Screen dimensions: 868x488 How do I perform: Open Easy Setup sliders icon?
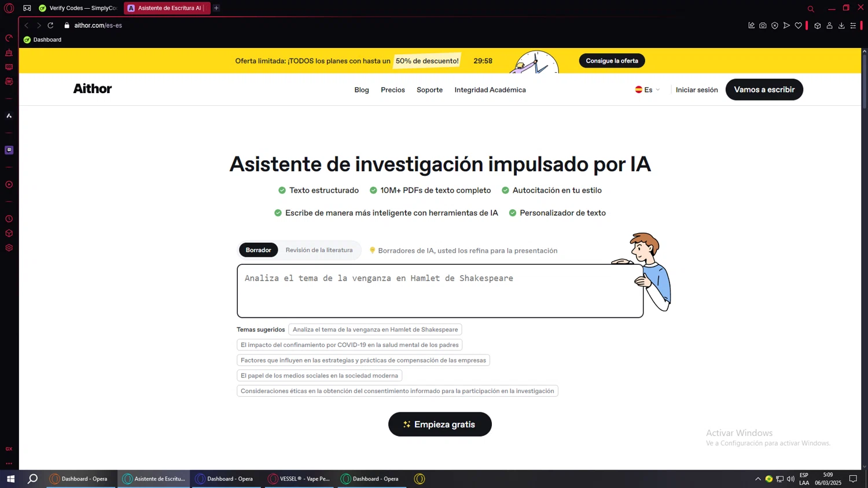[x=853, y=25]
